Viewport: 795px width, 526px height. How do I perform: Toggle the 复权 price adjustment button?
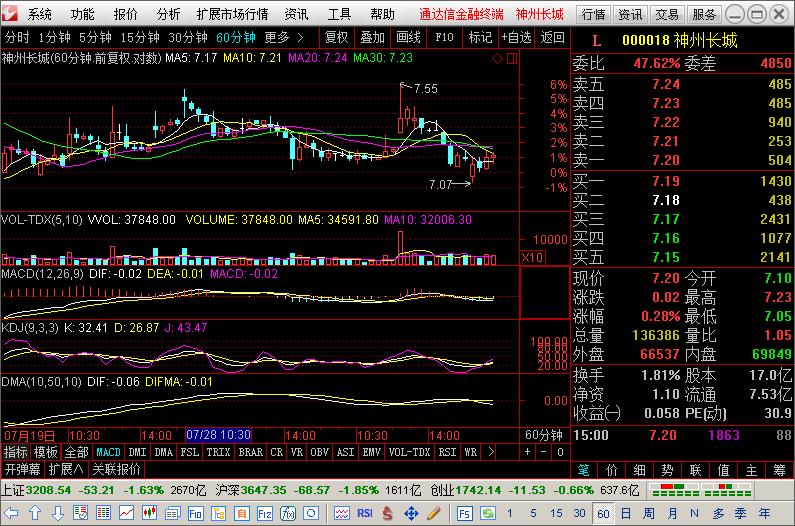coord(337,37)
